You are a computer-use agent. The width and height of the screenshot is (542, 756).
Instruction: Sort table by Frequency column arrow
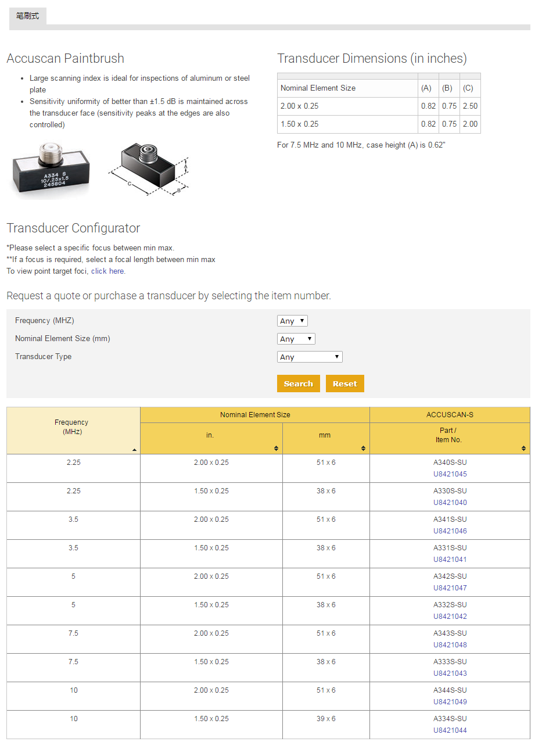coord(134,450)
